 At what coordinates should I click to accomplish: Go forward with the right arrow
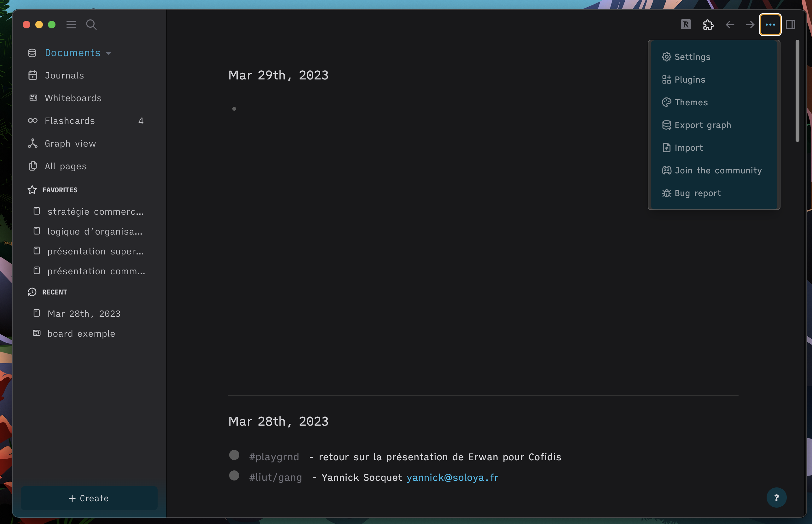[x=750, y=25]
